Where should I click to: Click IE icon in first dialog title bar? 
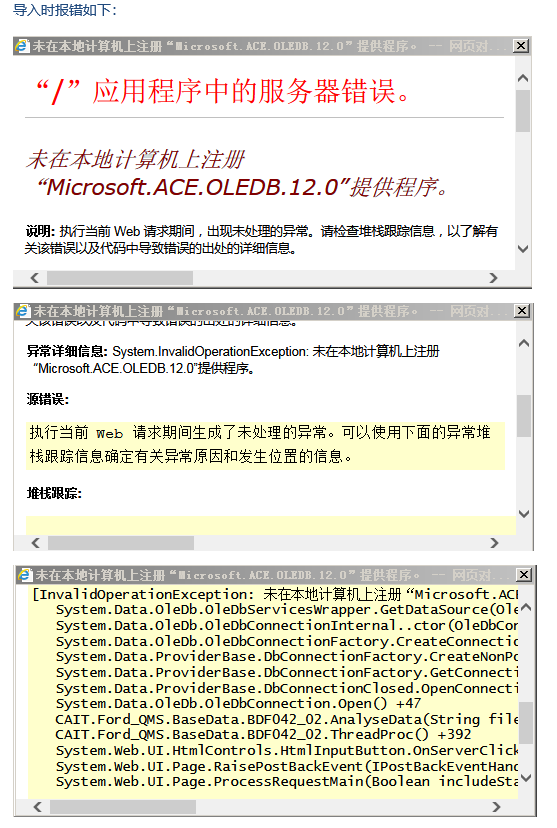point(23,46)
